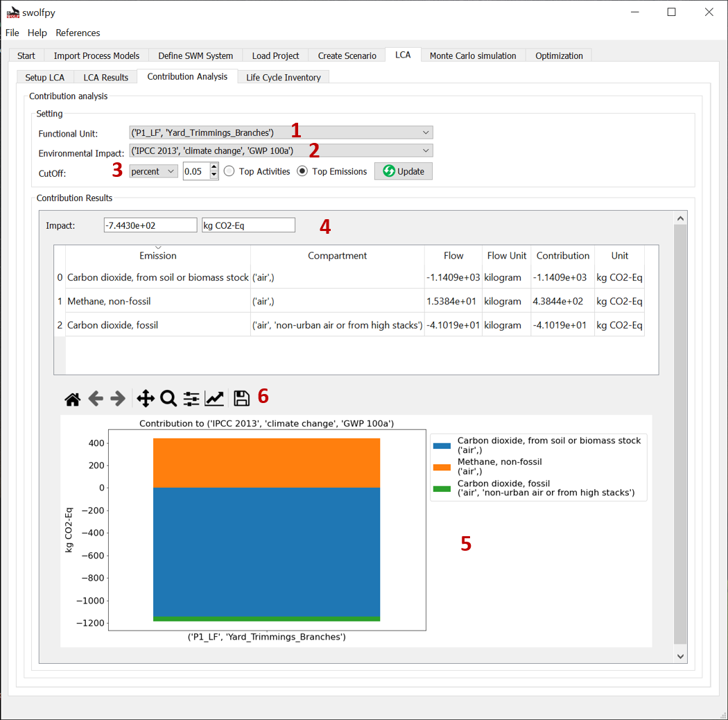Open the References menu
This screenshot has height=720, width=728.
click(x=78, y=33)
